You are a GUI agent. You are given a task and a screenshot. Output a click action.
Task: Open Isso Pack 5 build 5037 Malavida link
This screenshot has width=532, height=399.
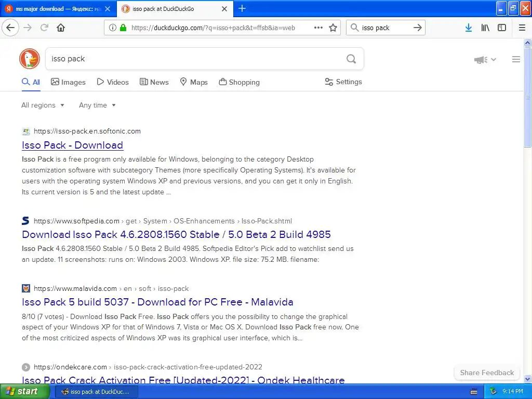click(157, 302)
